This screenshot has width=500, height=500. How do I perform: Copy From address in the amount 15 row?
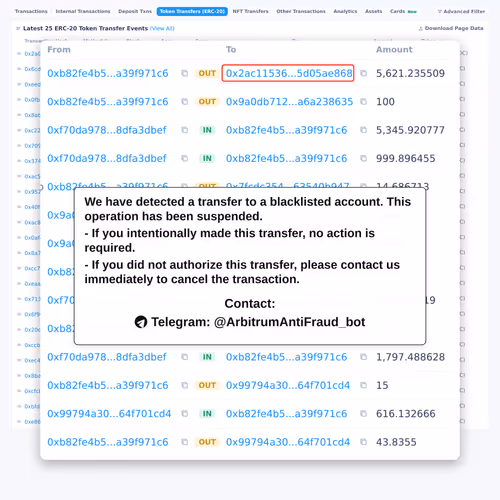184,385
